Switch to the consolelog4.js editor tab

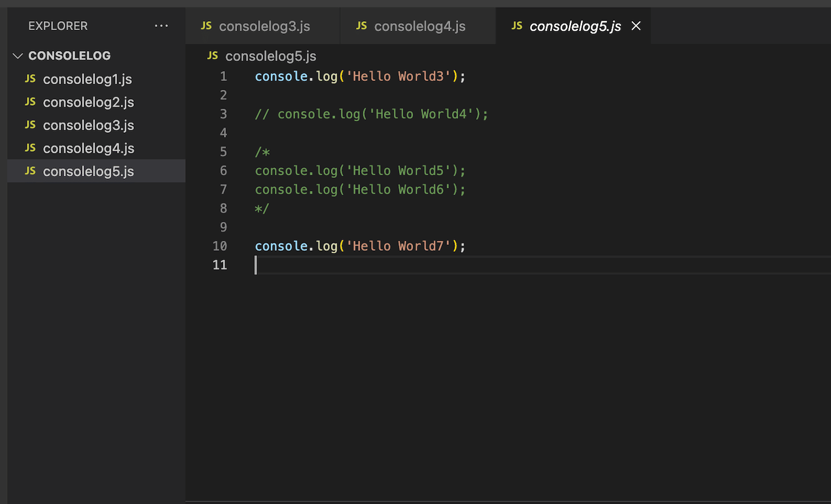[418, 26]
